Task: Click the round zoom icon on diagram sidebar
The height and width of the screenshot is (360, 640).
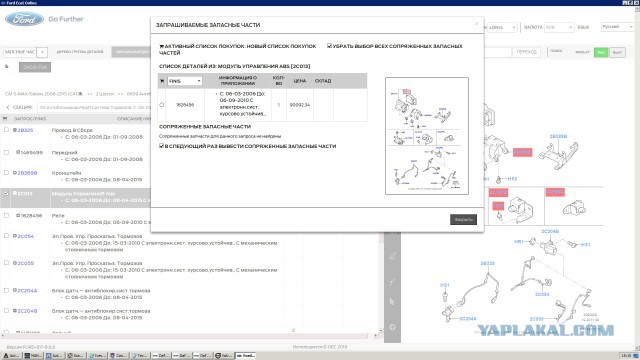Action: click(x=392, y=327)
